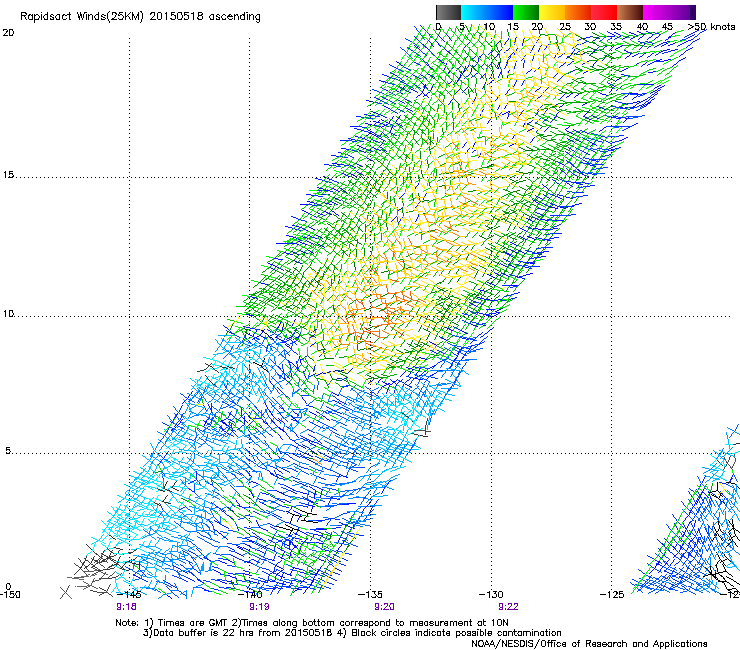Click the note line about 22 hr data buffer
This screenshot has width=740, height=650.
click(x=352, y=633)
